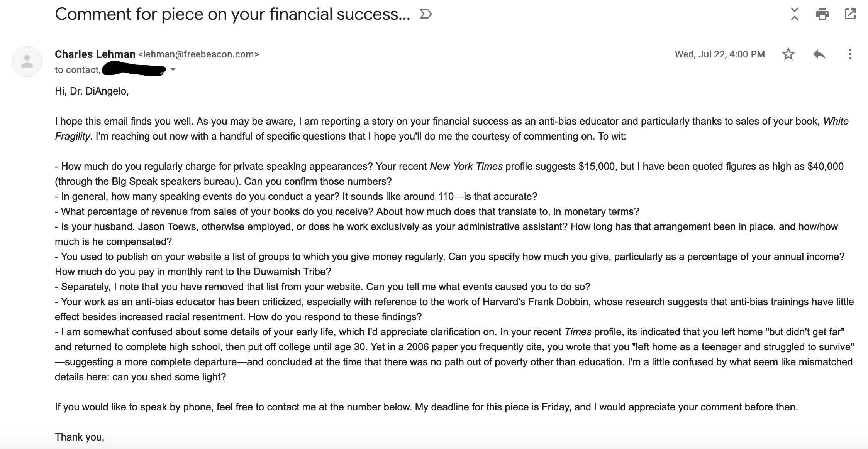The height and width of the screenshot is (449, 868).
Task: Click the 'Hi, Dr. DiAngelo,' greeting
Action: click(92, 91)
